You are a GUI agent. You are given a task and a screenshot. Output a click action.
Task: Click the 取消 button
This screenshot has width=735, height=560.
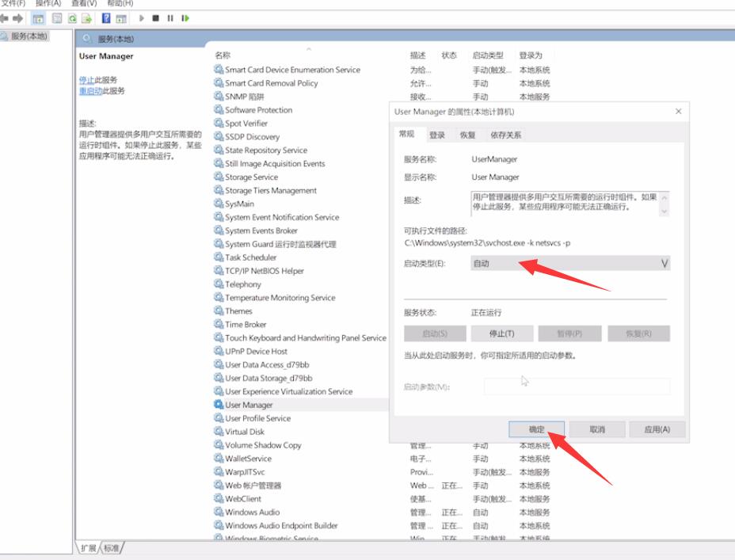[x=597, y=429]
